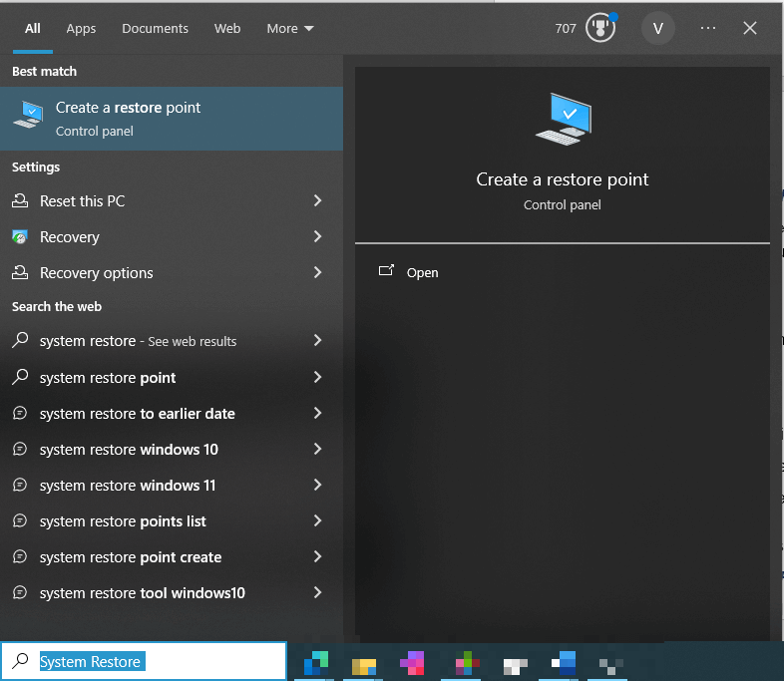Image resolution: width=784 pixels, height=681 pixels.
Task: Expand Recovery options arrow
Action: pyautogui.click(x=317, y=273)
